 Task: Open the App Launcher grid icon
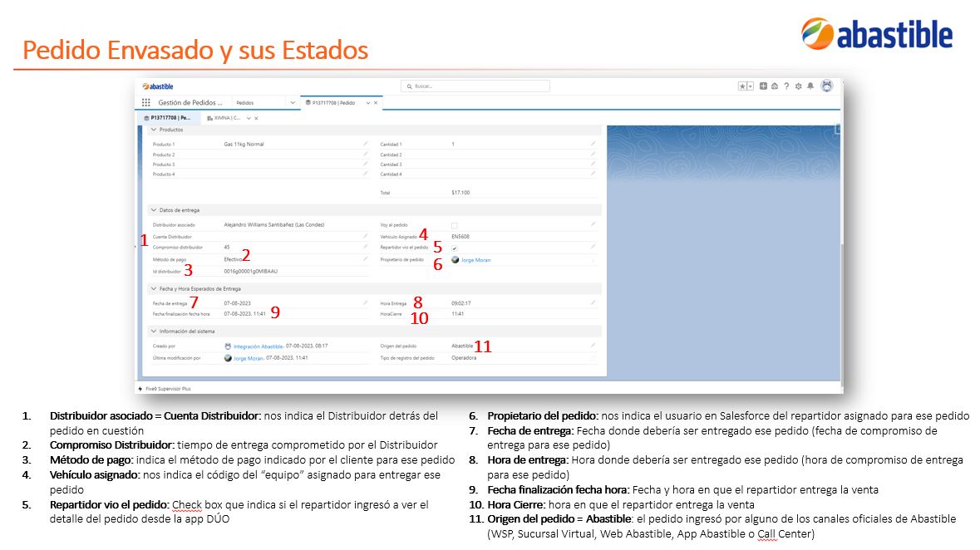145,102
